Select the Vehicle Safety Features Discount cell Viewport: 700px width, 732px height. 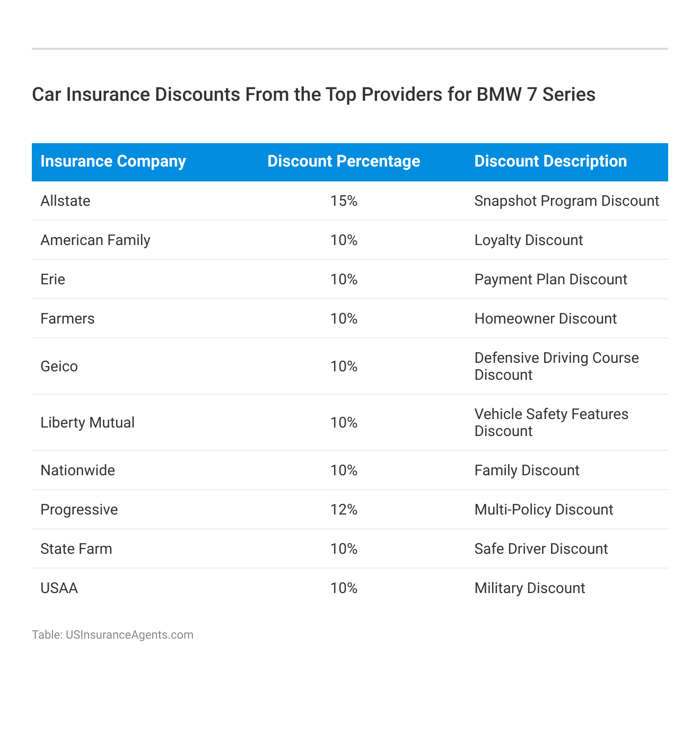point(551,423)
